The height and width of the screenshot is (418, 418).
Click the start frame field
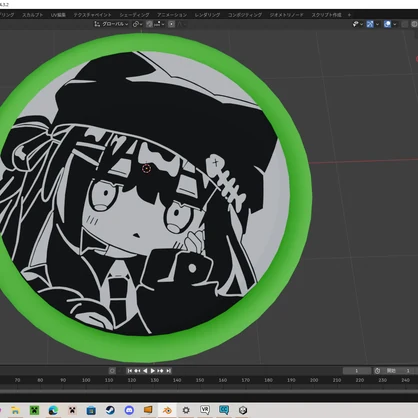tap(400, 371)
